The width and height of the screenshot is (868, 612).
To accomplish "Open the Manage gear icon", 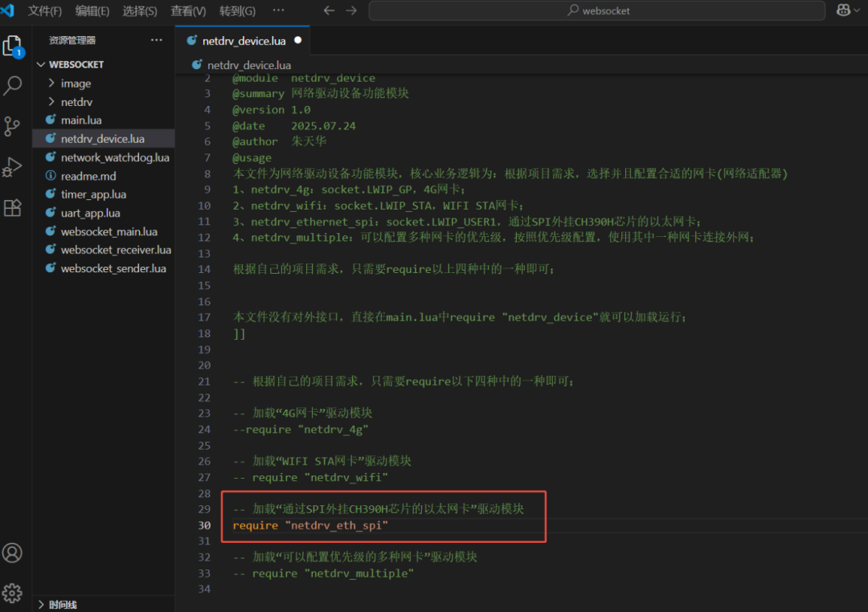I will pos(12,594).
